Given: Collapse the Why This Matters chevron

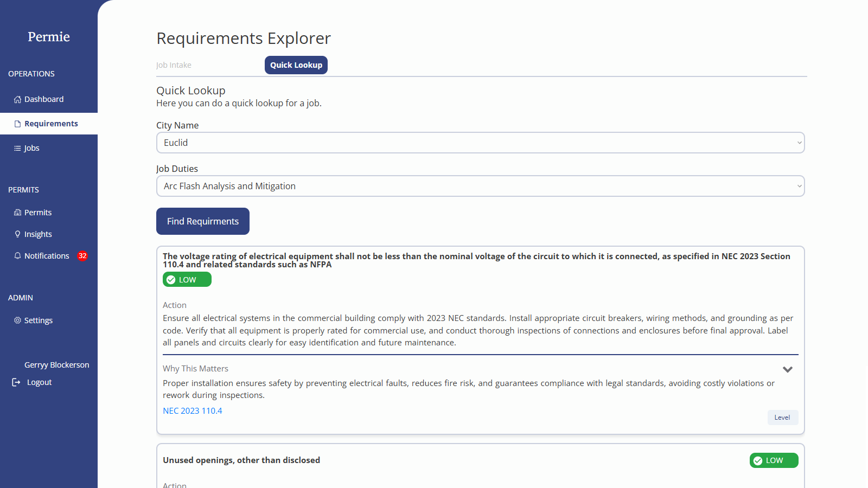Looking at the screenshot, I should 788,369.
